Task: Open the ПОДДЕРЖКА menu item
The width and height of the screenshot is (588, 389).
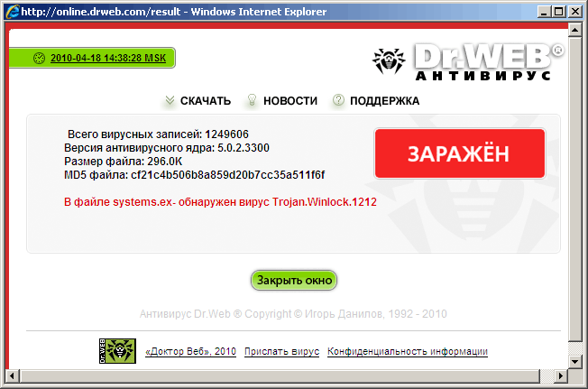Action: [385, 101]
